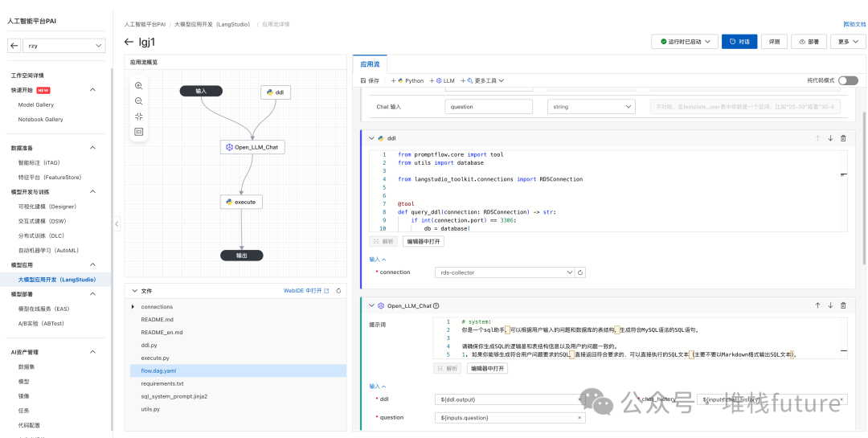The height and width of the screenshot is (438, 868).
Task: Toggle the canvas minimap icon
Action: coord(138,132)
